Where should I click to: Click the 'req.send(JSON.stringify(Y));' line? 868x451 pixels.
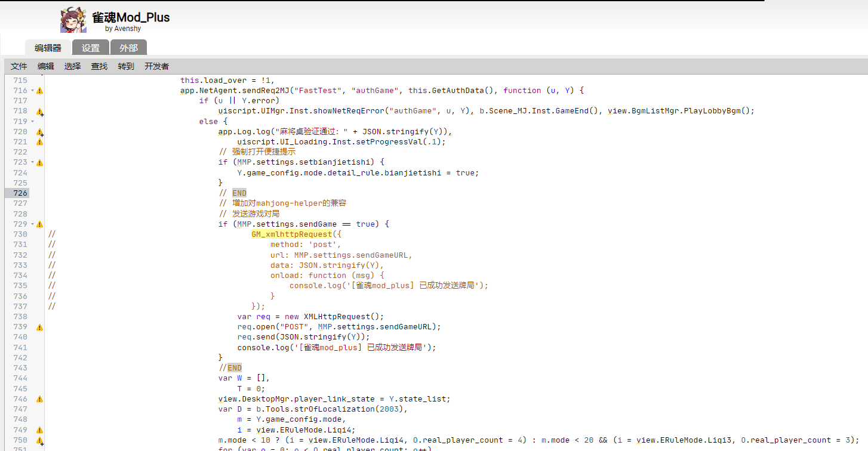pos(304,337)
